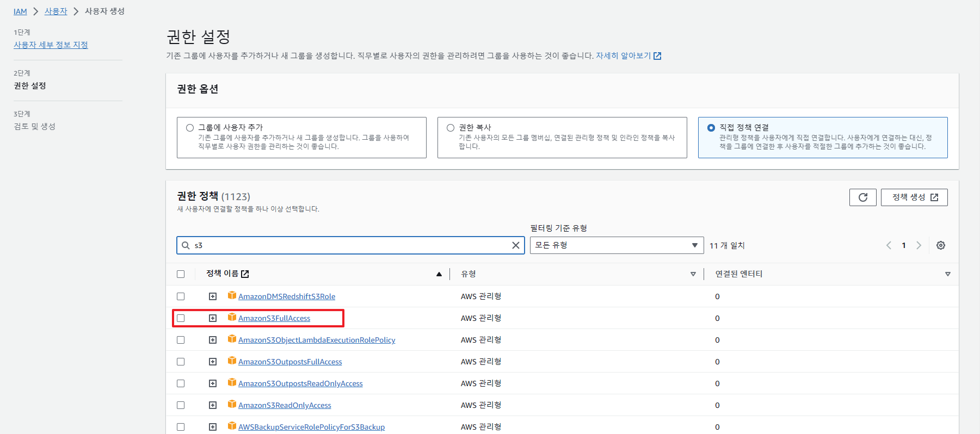The width and height of the screenshot is (980, 434).
Task: Click the external link icon after 자세히 알아보기
Action: pyautogui.click(x=657, y=56)
